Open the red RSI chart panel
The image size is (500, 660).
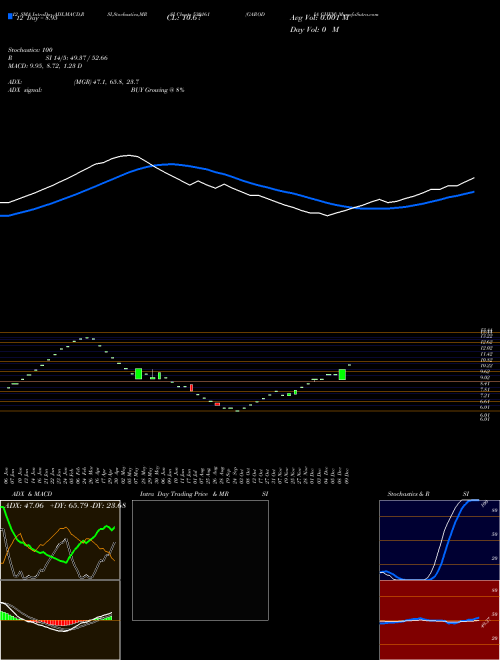[439, 620]
